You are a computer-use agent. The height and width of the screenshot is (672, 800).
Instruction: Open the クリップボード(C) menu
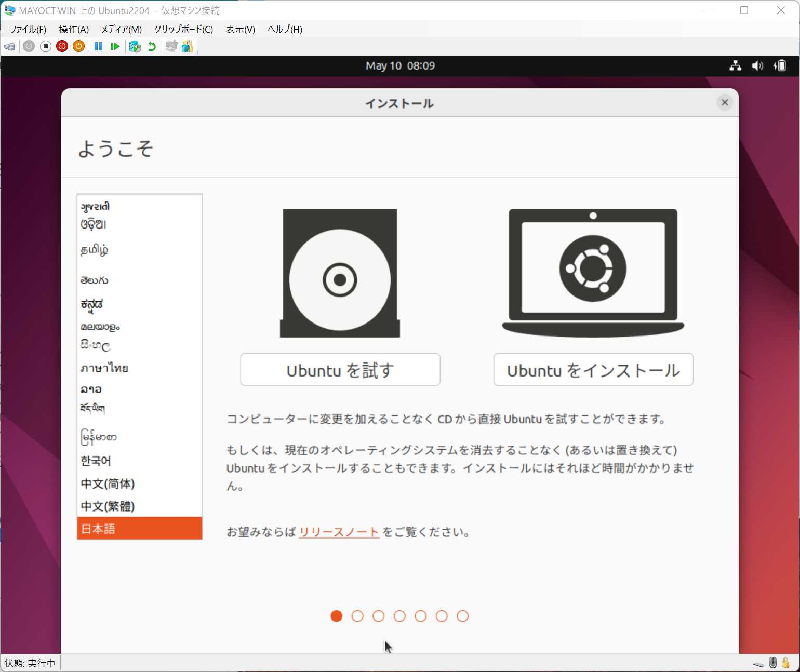click(183, 30)
